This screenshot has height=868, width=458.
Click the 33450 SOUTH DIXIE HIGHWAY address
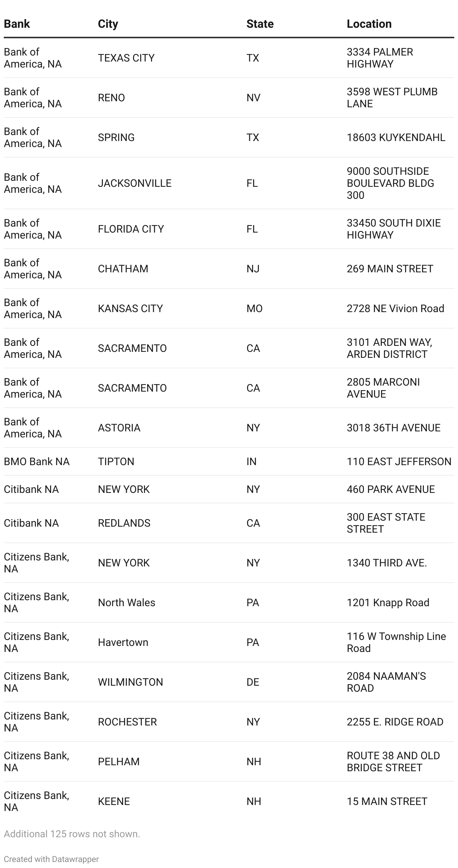click(x=394, y=229)
